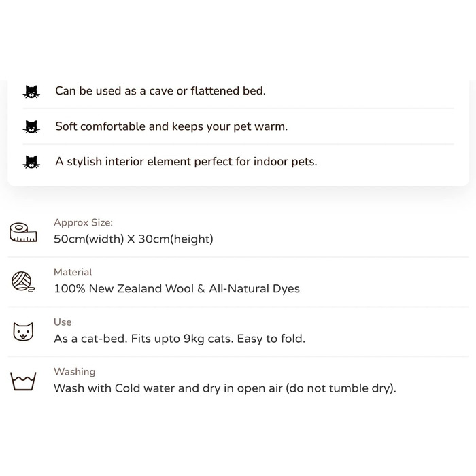Click the 'do not tumble dry' note
This screenshot has width=476, height=476.
(x=341, y=388)
